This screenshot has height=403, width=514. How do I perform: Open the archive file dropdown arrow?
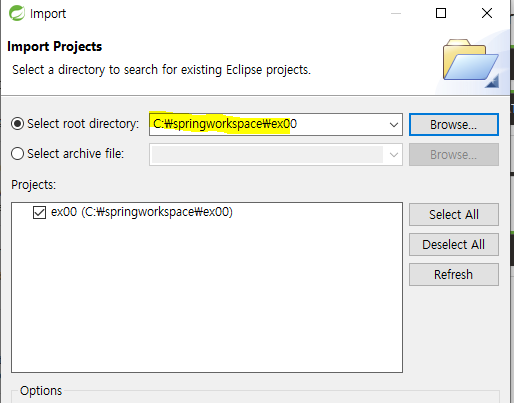[x=394, y=155]
